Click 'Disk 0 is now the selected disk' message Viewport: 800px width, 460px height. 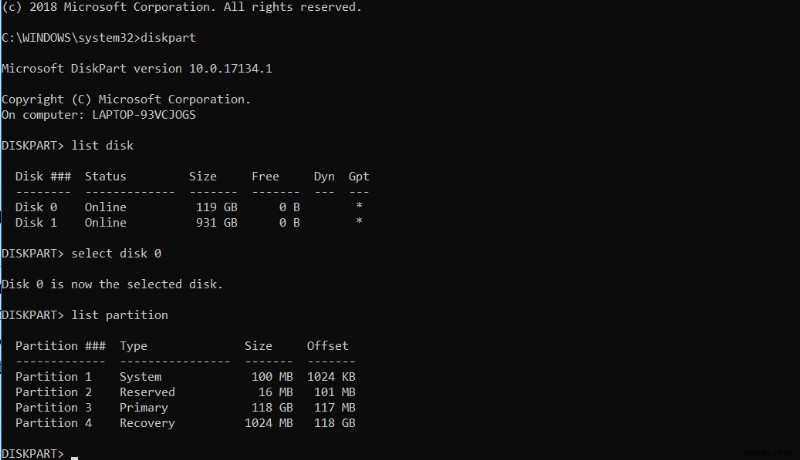tap(112, 284)
